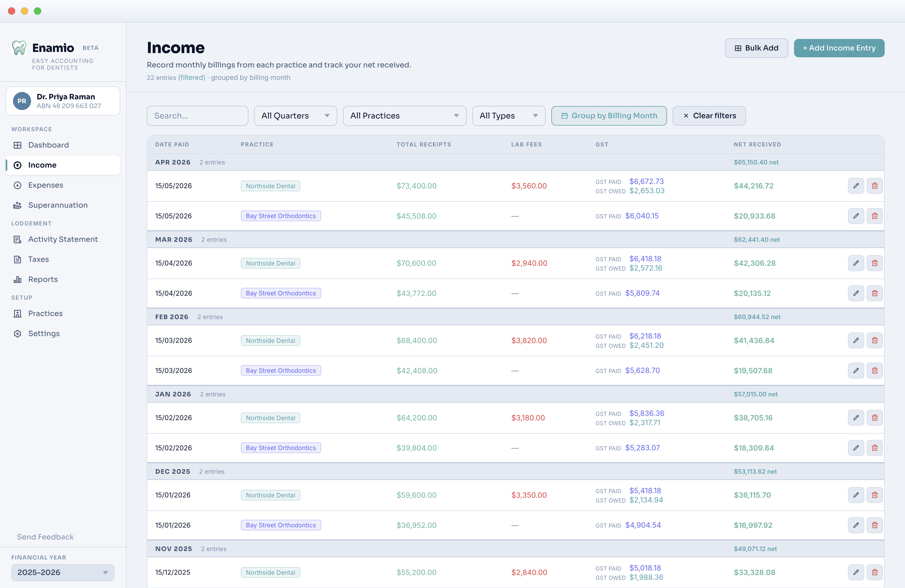The height and width of the screenshot is (588, 905).
Task: Open Practices setup page
Action: coord(63,313)
